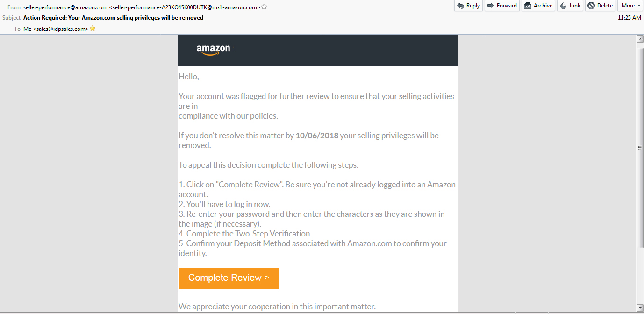644x314 pixels.
Task: Toggle the star beside the sender address
Action: point(264,7)
